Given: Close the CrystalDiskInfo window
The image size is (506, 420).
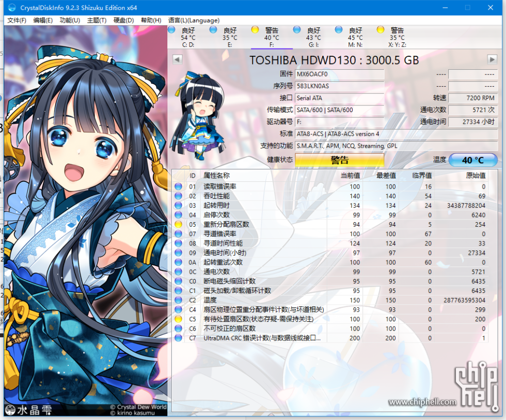Looking at the screenshot, I should click(490, 7).
